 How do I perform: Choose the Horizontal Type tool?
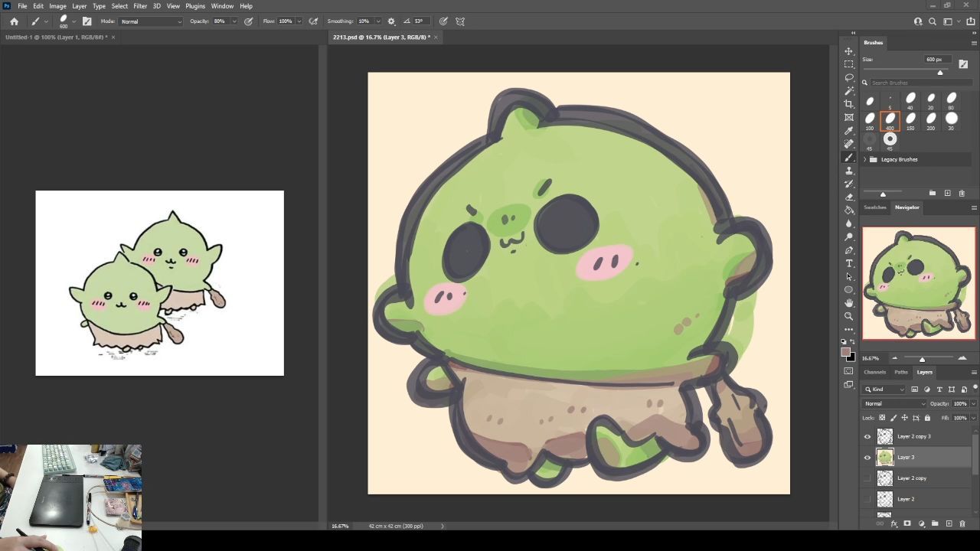point(848,263)
